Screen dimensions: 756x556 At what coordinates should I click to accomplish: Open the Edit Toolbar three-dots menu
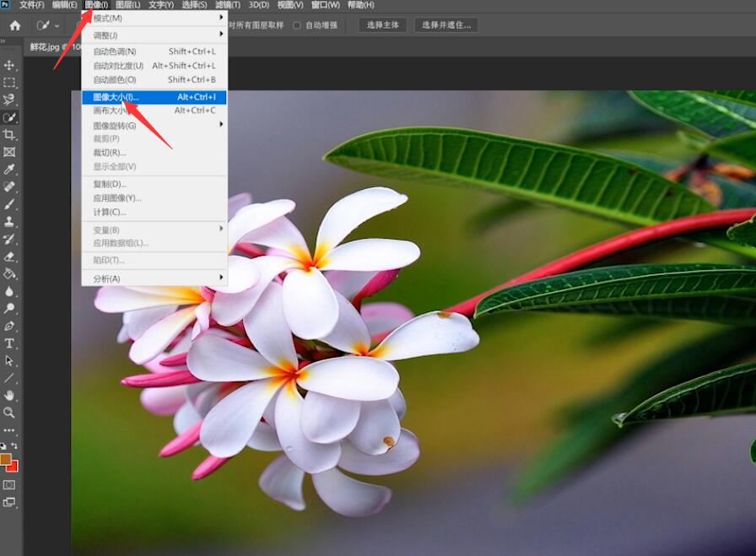[x=9, y=429]
